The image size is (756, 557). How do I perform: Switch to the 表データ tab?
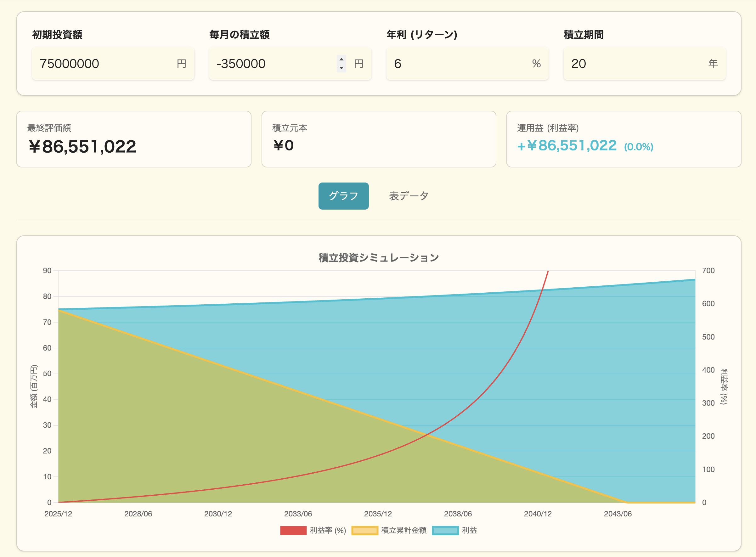point(408,196)
